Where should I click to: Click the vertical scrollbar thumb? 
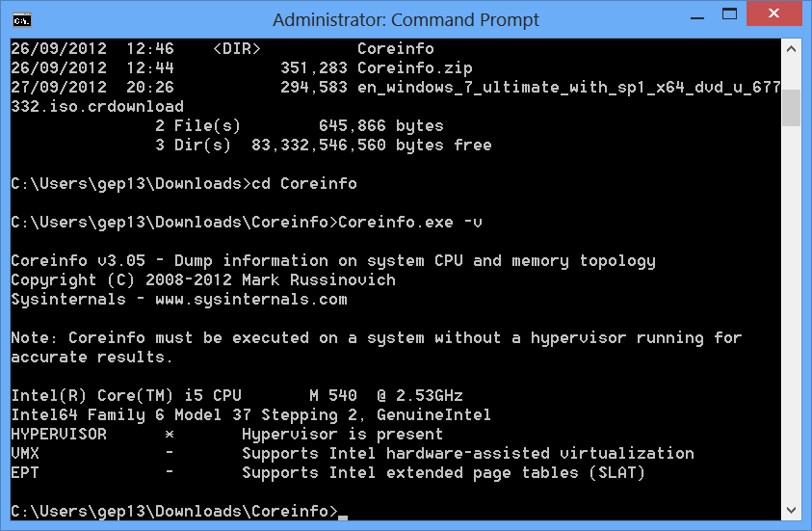click(791, 108)
